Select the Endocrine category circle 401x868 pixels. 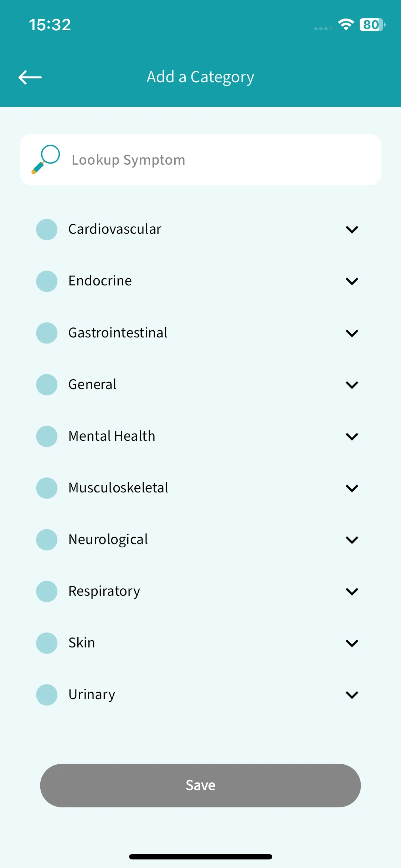click(x=47, y=281)
